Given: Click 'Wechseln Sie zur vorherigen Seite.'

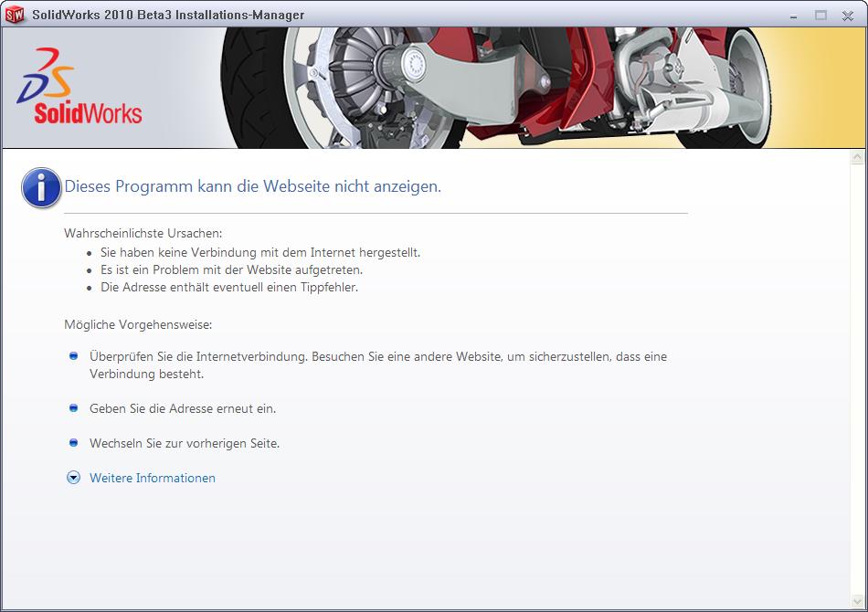Looking at the screenshot, I should coord(185,444).
